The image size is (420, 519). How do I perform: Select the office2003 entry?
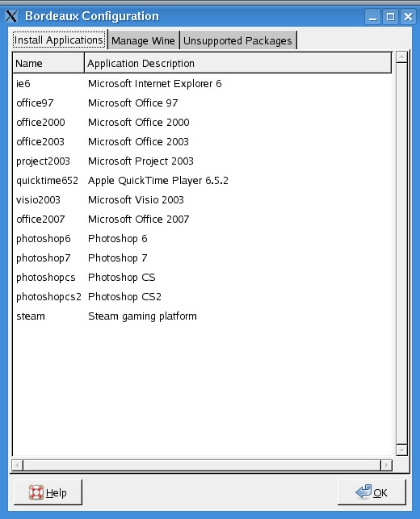pos(40,142)
